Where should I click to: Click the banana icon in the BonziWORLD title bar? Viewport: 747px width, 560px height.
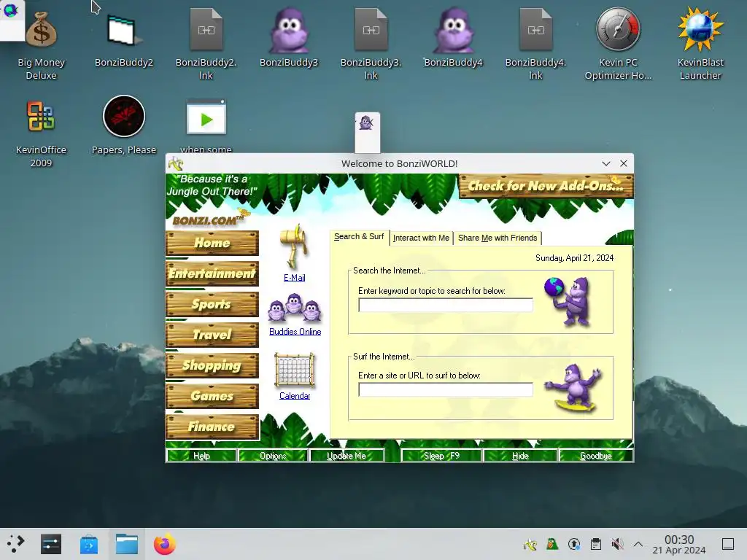pos(176,164)
